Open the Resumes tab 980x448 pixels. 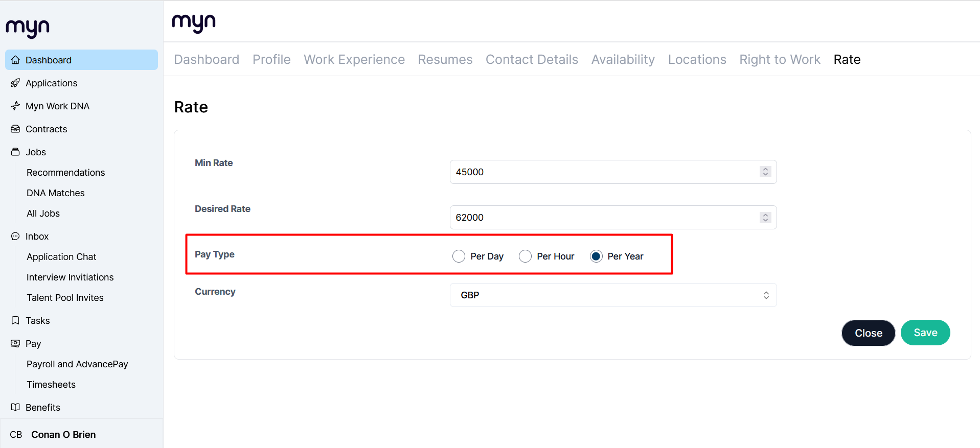[x=445, y=59]
